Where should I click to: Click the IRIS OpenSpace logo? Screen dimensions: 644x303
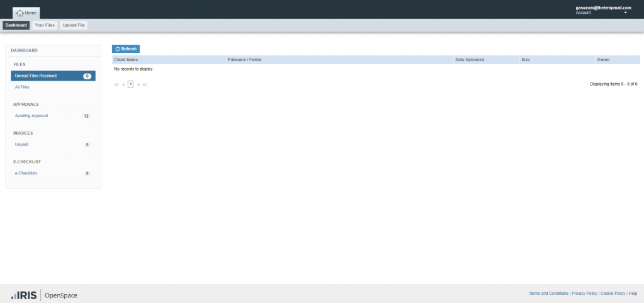click(44, 295)
